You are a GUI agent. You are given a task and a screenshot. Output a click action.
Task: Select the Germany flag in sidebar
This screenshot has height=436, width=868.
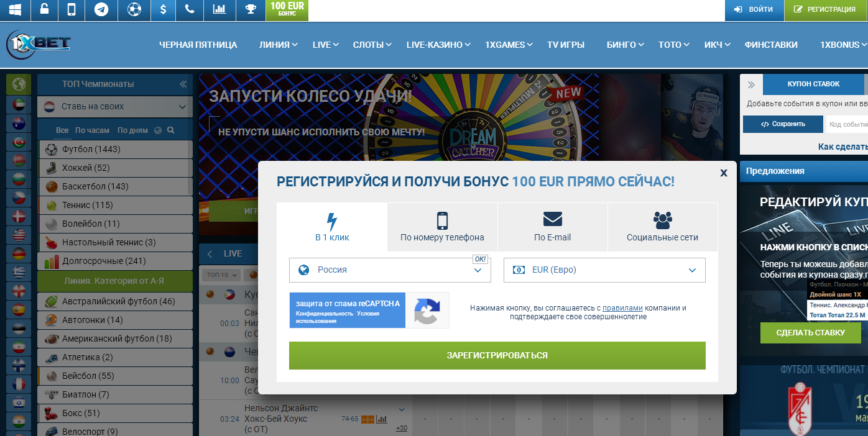coord(19,253)
